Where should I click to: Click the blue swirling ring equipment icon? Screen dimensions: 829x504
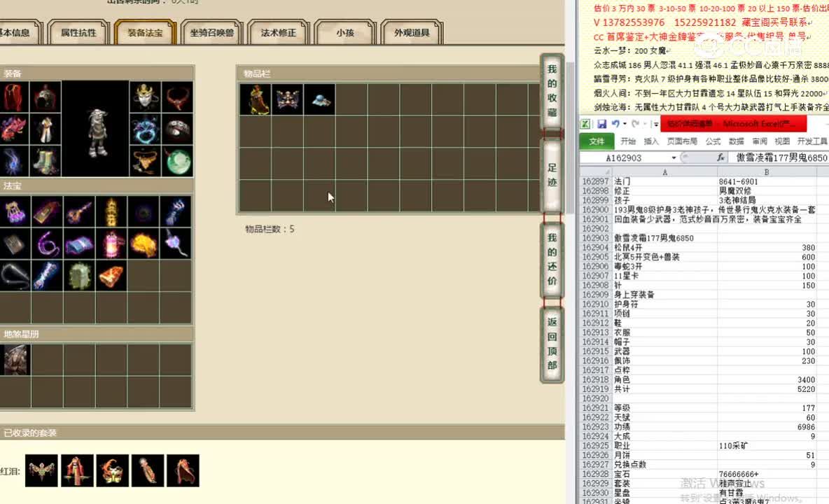coord(145,129)
